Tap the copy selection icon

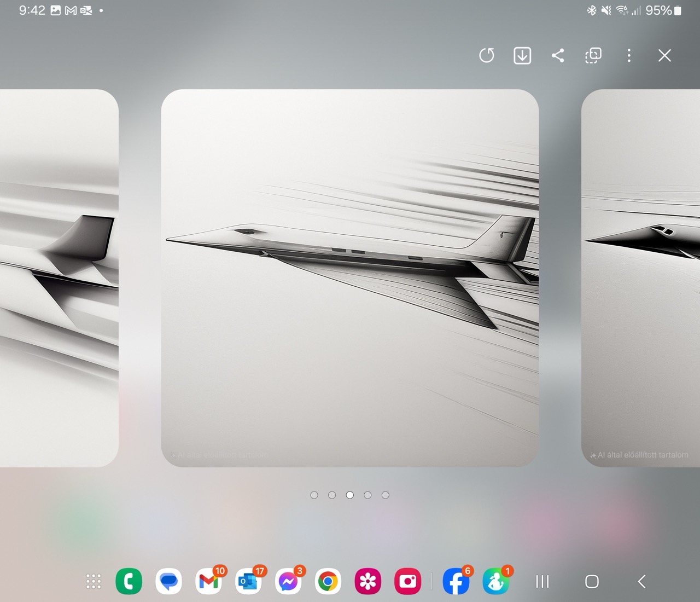tap(593, 55)
